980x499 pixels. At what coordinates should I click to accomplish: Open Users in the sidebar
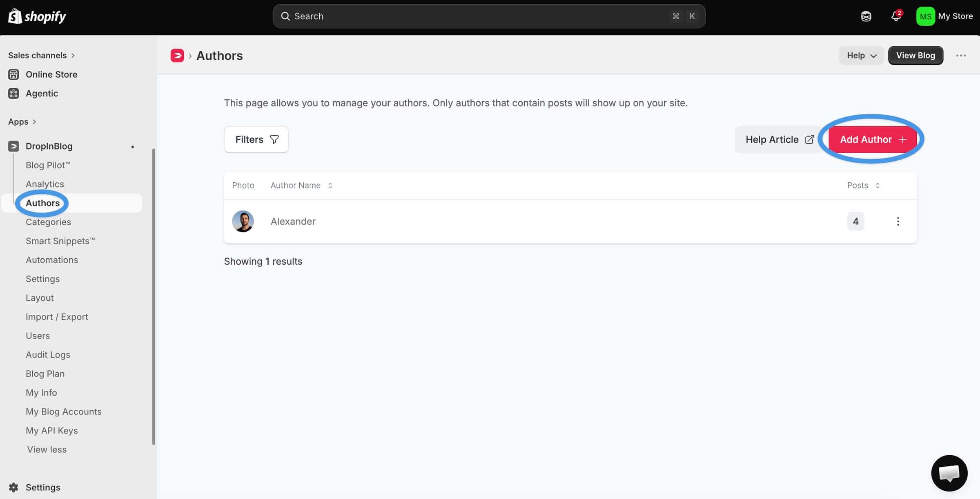click(38, 336)
